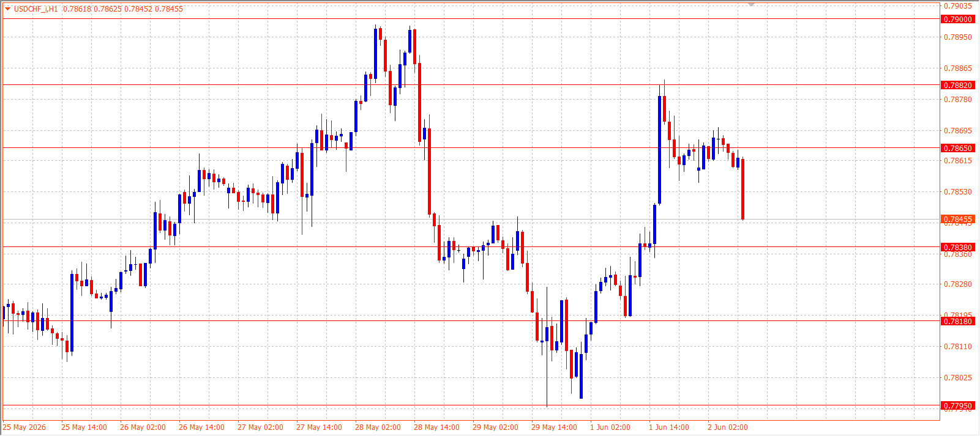Click the 28 May 02:00 time label

point(378,427)
